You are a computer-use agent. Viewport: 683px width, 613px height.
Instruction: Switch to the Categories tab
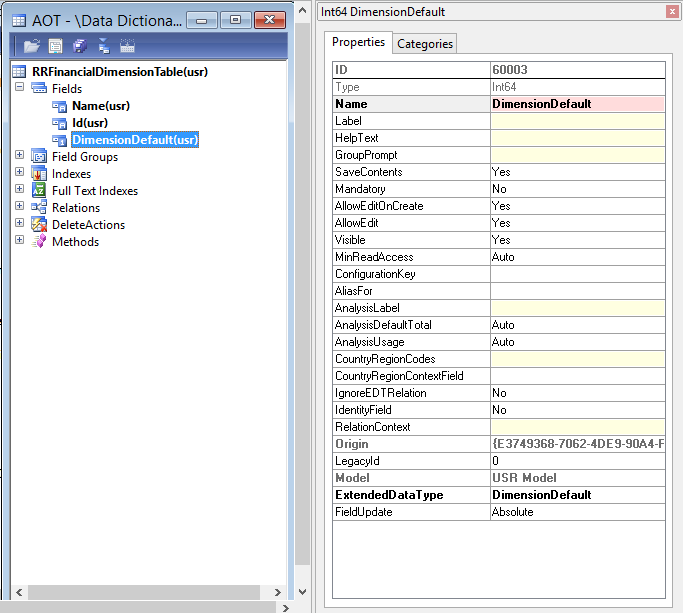(x=425, y=44)
